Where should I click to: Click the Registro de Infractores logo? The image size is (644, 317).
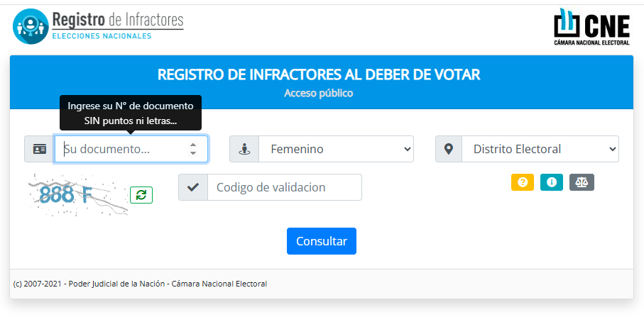click(x=98, y=26)
